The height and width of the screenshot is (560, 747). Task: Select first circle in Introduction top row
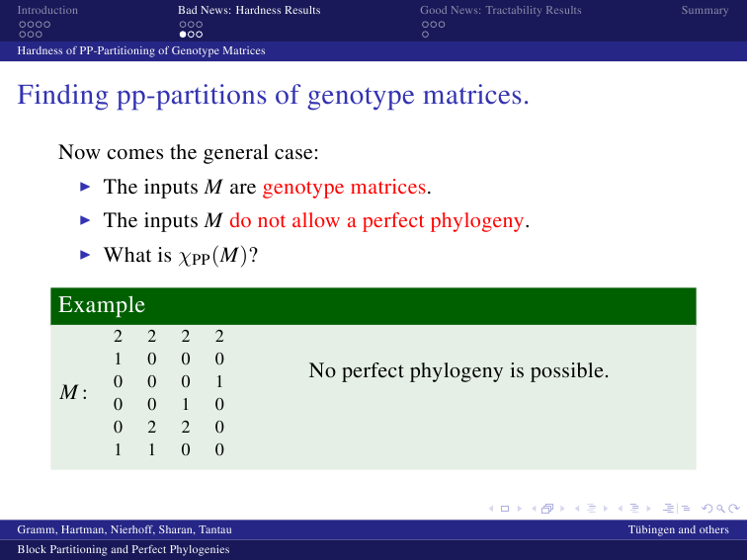(x=23, y=25)
